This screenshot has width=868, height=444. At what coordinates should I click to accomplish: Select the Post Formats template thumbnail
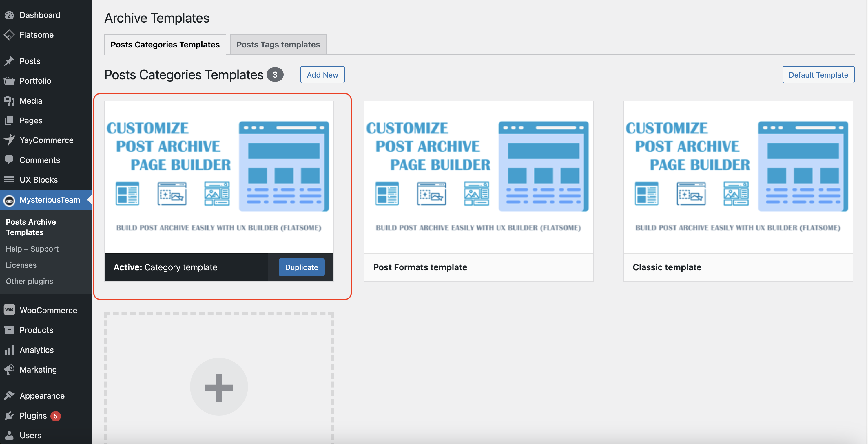478,177
